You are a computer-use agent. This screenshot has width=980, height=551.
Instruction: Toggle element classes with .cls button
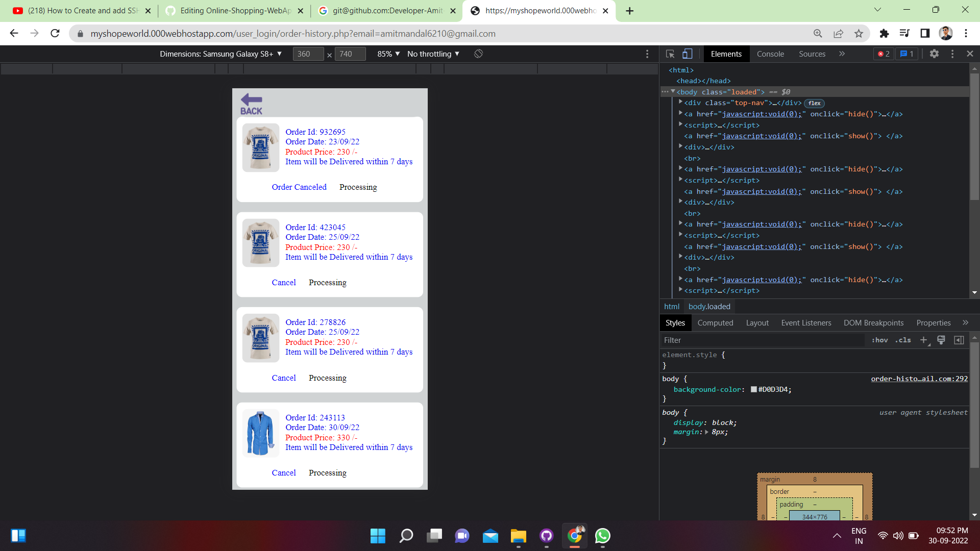click(903, 340)
